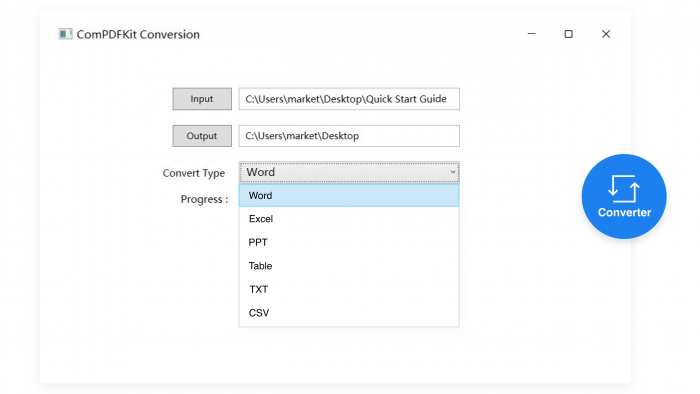The width and height of the screenshot is (700, 394).
Task: Select CSV from the dropdown list
Action: coord(349,313)
